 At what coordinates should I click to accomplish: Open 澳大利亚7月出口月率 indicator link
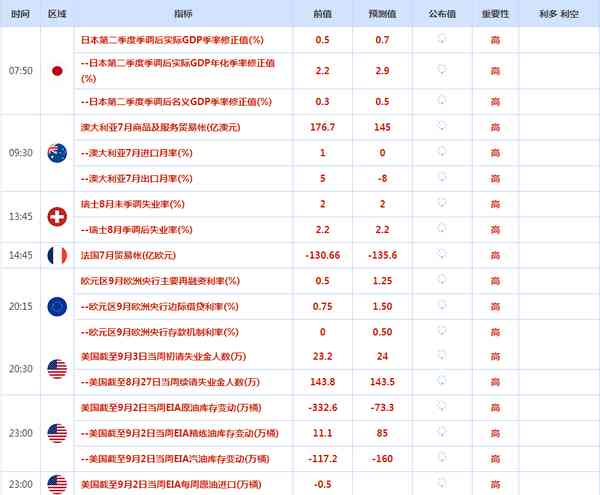(137, 179)
